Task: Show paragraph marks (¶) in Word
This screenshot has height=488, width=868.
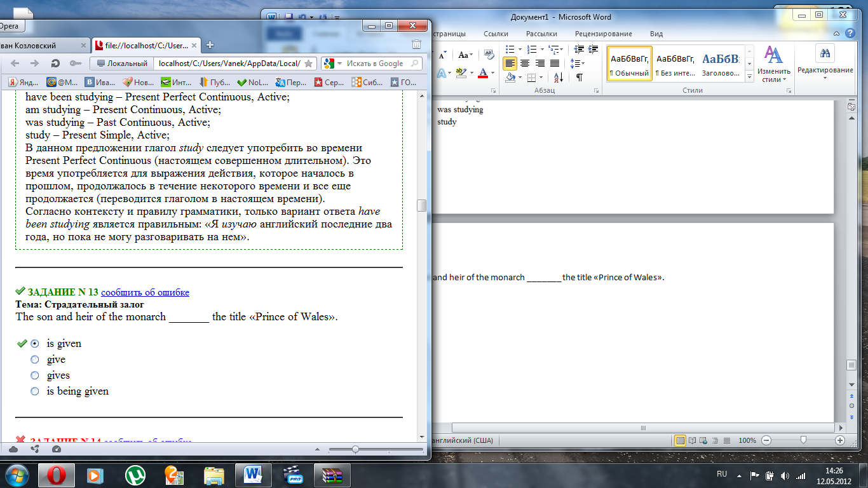Action: (x=579, y=77)
